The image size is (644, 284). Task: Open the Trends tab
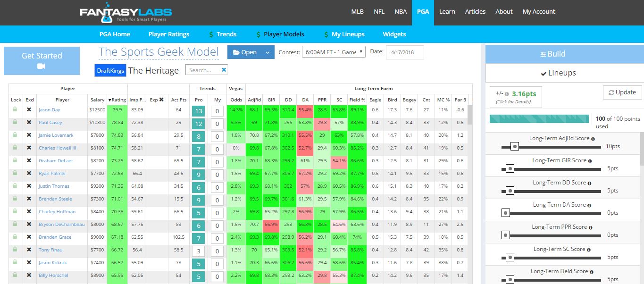click(223, 34)
